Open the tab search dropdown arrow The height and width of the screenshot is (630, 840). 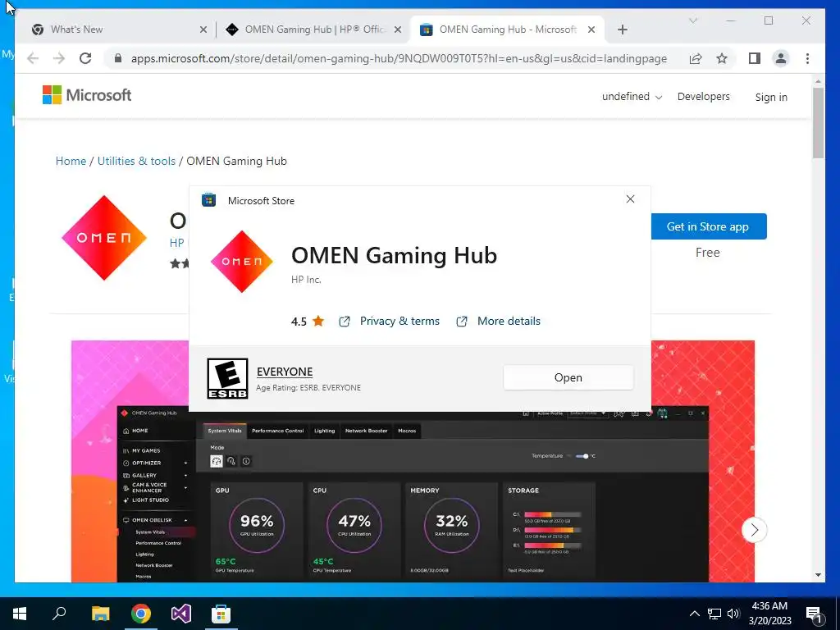pyautogui.click(x=692, y=21)
